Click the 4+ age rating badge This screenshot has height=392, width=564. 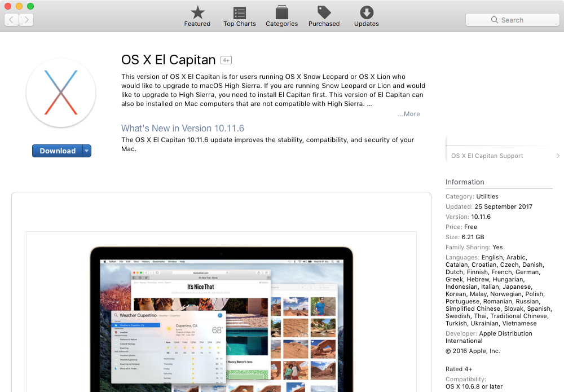(x=226, y=60)
